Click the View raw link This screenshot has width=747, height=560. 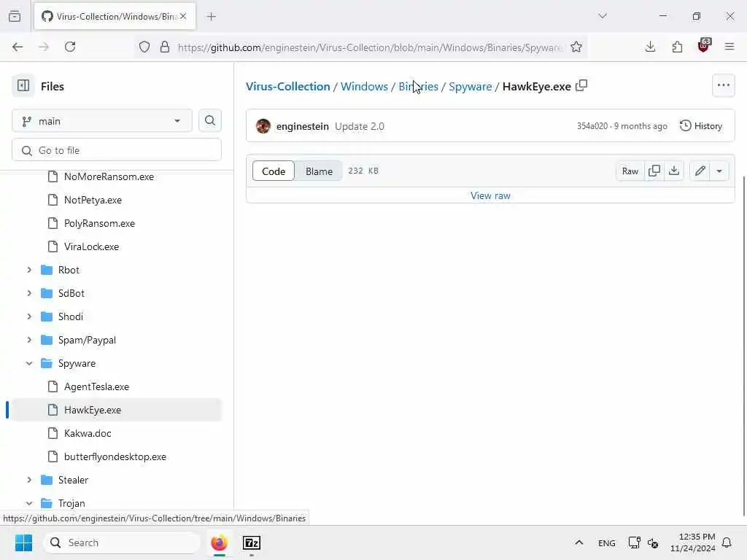[x=490, y=195]
